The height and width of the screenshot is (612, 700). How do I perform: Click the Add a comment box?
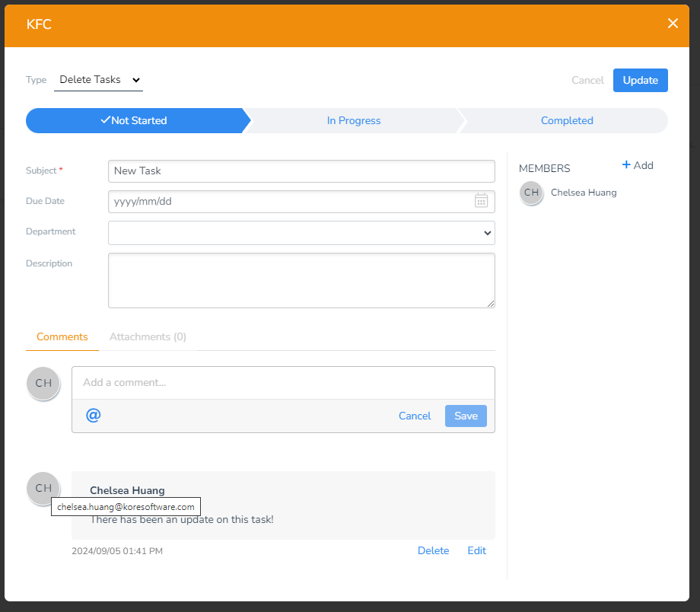(x=283, y=383)
